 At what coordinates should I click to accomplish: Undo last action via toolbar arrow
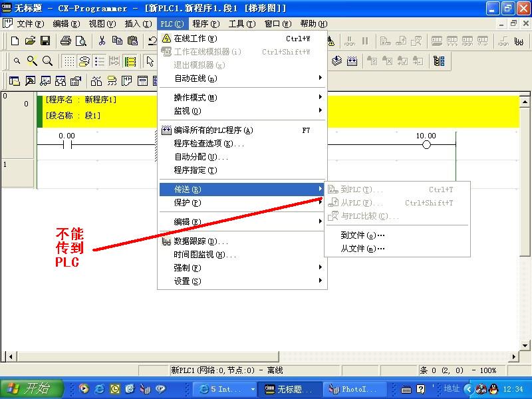[152, 41]
